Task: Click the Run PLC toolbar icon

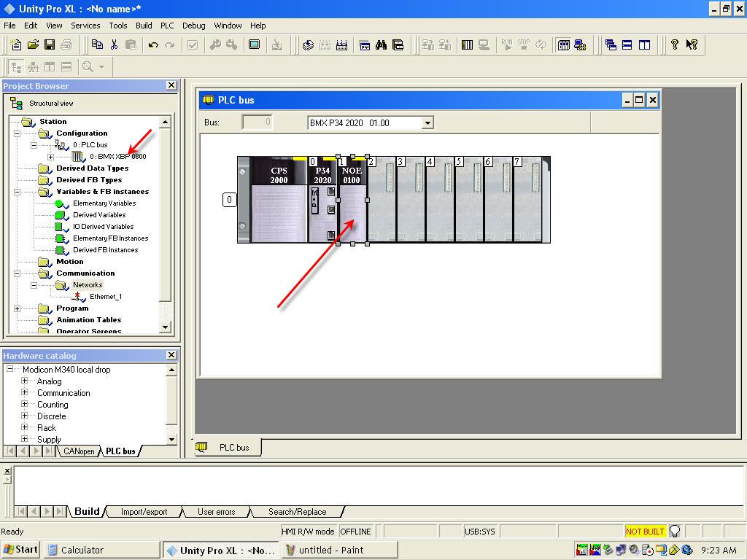Action: pos(507,44)
